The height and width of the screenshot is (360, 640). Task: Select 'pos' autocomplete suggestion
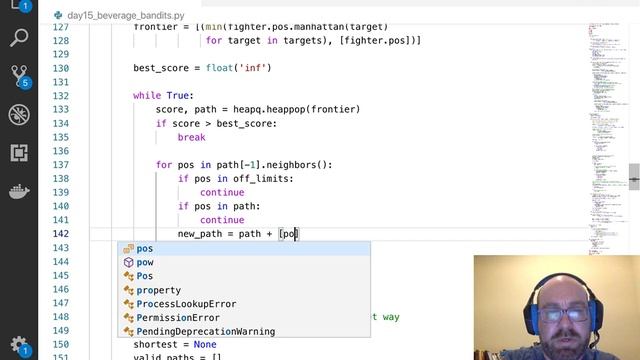tap(244, 249)
